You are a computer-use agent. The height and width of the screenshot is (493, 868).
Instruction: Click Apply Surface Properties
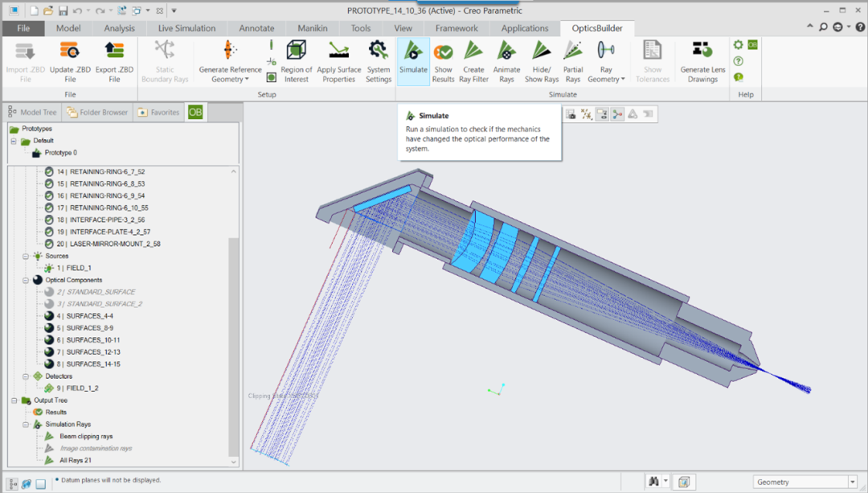pyautogui.click(x=338, y=61)
